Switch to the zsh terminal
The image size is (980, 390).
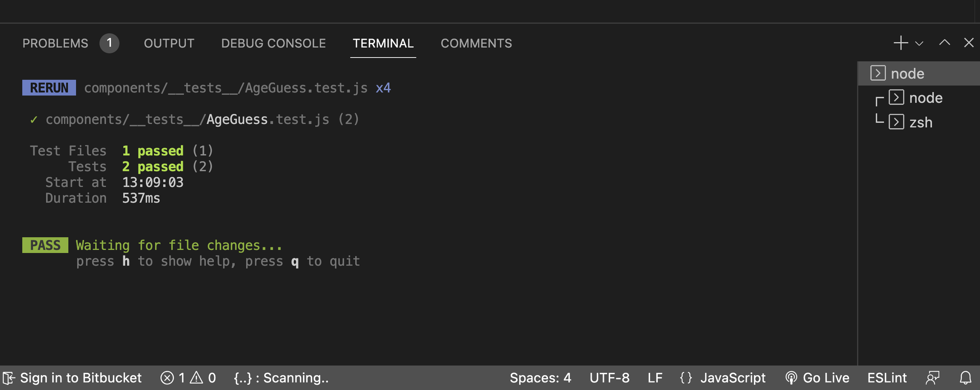point(921,123)
